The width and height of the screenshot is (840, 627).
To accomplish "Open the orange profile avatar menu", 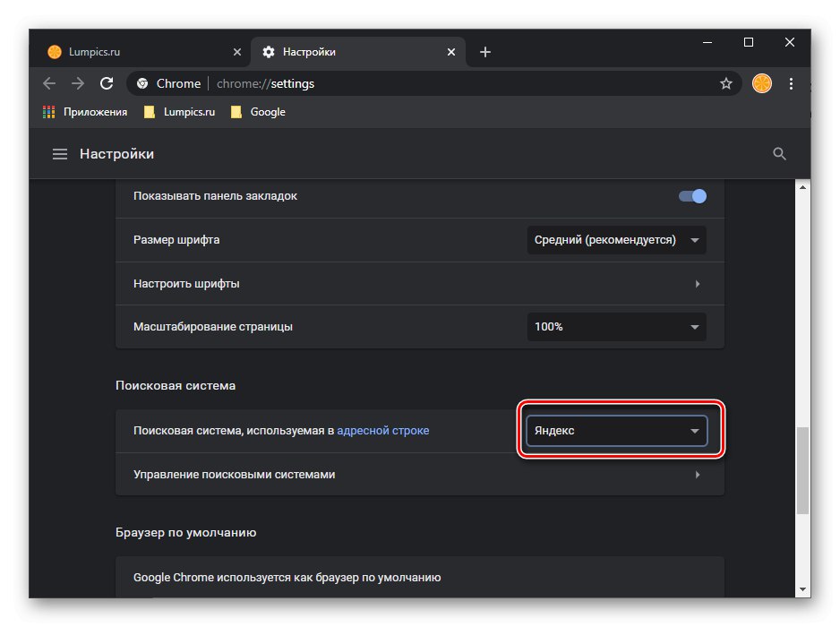I will [762, 83].
